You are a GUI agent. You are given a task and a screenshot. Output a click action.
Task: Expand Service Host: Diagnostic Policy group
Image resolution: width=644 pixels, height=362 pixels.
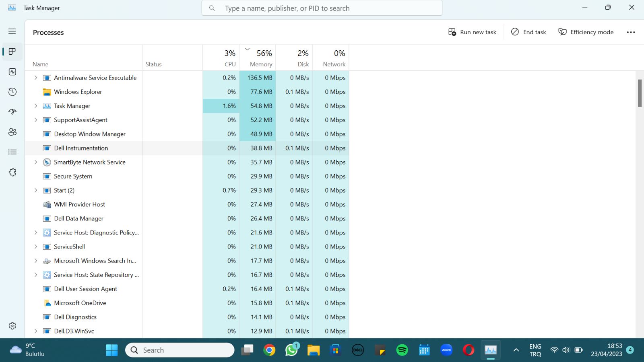(x=36, y=232)
